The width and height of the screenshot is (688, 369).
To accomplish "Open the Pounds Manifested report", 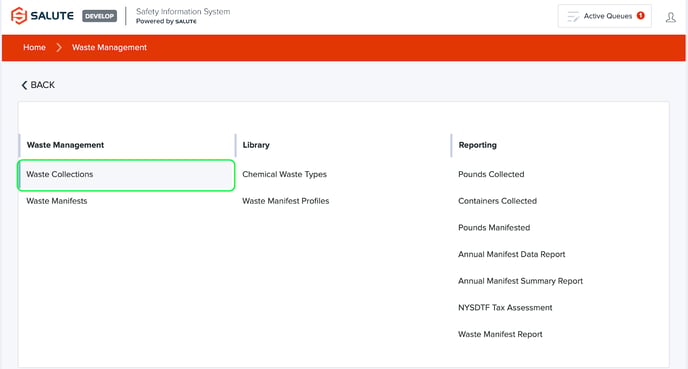I will pos(494,228).
